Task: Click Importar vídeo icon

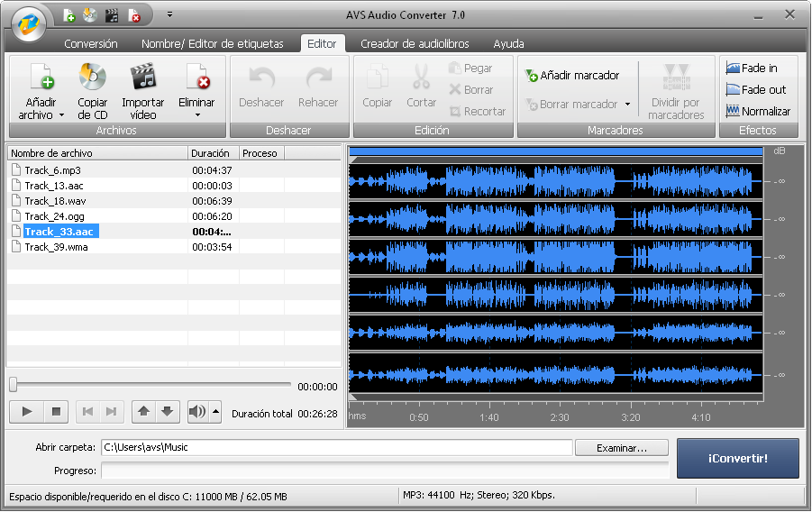Action: click(x=143, y=77)
